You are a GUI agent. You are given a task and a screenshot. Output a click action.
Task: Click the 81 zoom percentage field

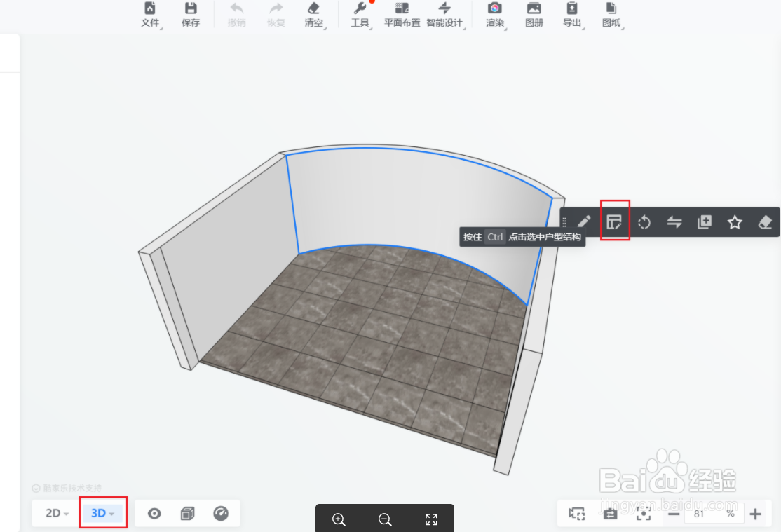pyautogui.click(x=714, y=514)
